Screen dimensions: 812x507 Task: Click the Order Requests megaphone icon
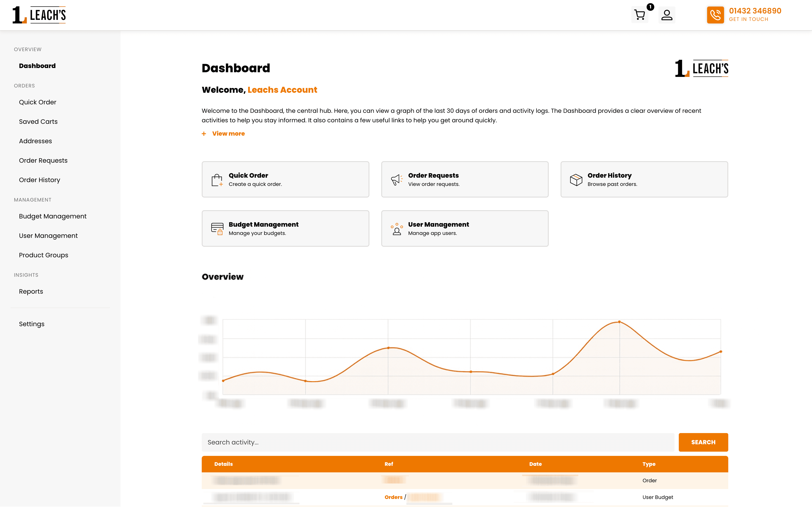(396, 179)
